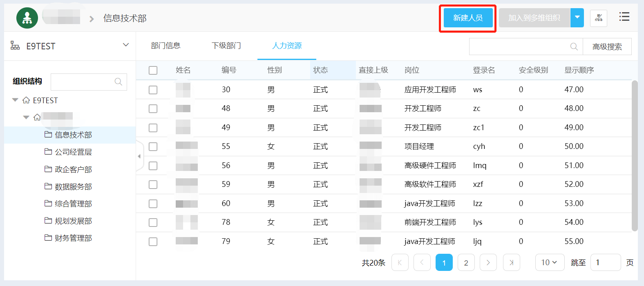Select 综合管理部 in the organization tree
Screen dimensions: 644x286
73,204
